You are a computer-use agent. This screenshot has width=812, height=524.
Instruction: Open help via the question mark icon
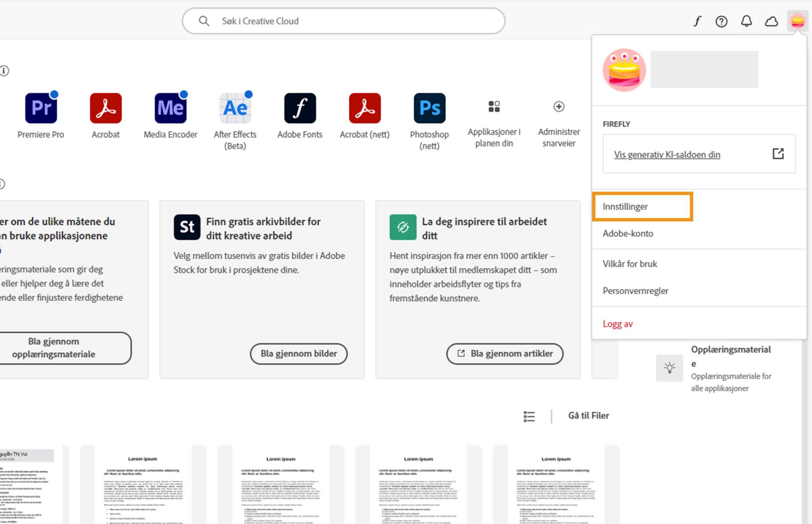coord(721,21)
